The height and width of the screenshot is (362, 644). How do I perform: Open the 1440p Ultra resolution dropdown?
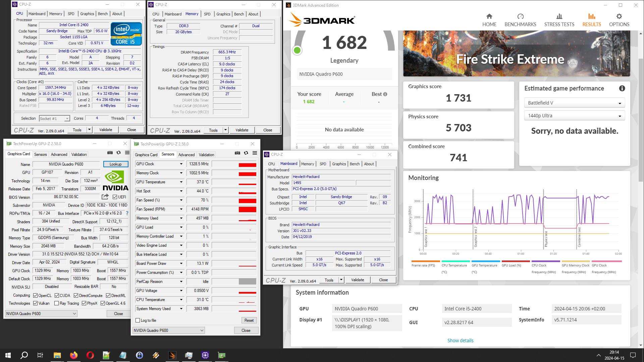[x=574, y=116]
